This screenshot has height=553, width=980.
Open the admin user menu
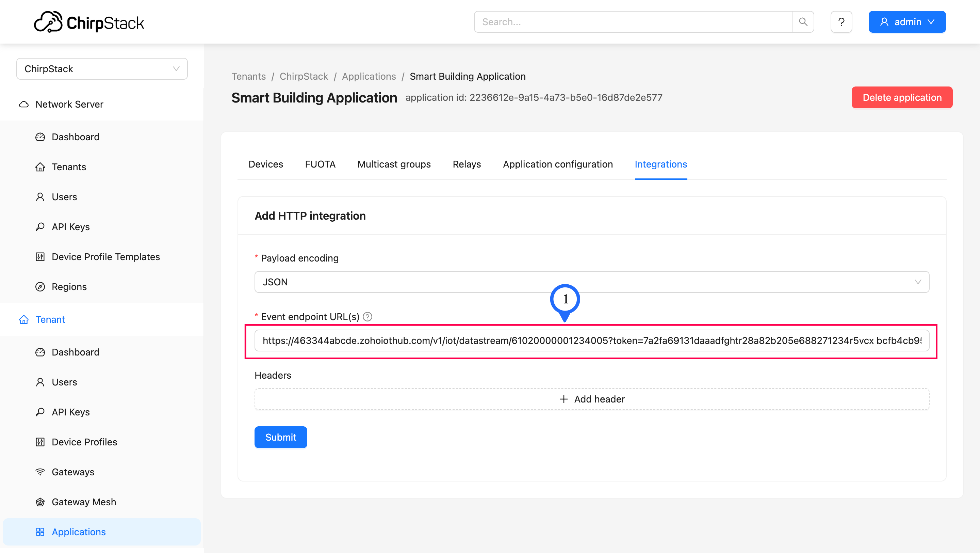tap(907, 22)
